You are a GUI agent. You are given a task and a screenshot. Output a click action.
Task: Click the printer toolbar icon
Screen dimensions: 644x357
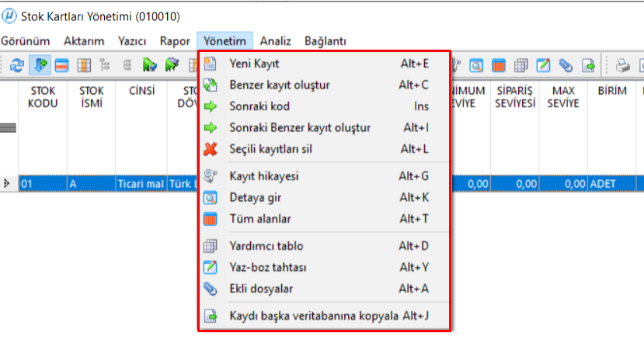622,65
